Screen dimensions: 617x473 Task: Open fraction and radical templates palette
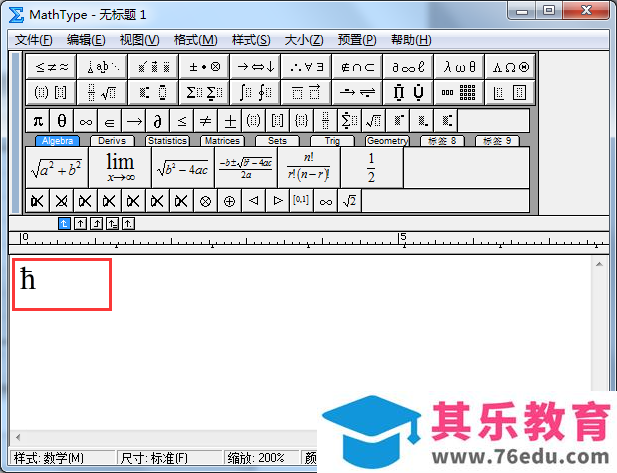[102, 92]
